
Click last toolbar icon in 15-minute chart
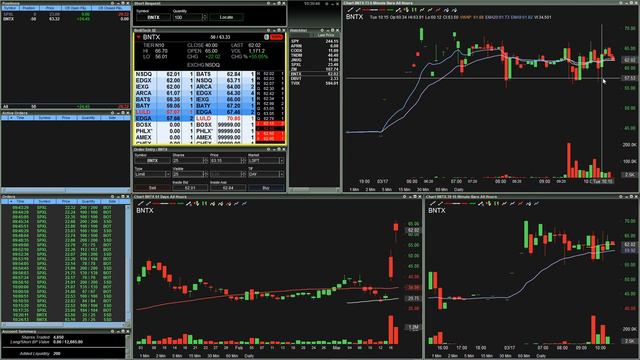[537, 203]
